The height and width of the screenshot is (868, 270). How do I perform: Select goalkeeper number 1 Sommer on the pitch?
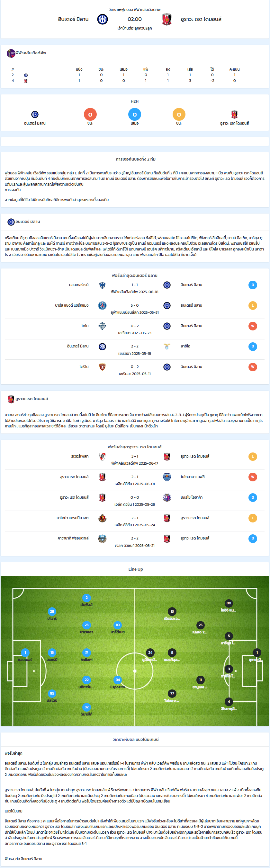click(25, 652)
